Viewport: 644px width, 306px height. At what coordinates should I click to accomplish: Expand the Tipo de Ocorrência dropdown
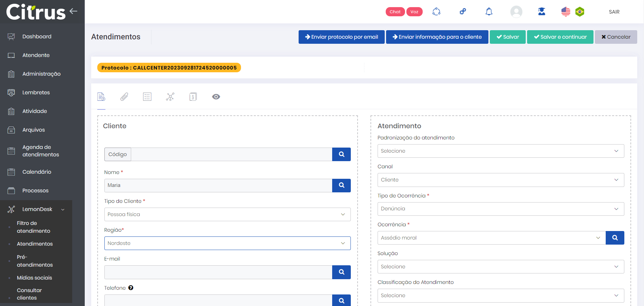pyautogui.click(x=500, y=209)
